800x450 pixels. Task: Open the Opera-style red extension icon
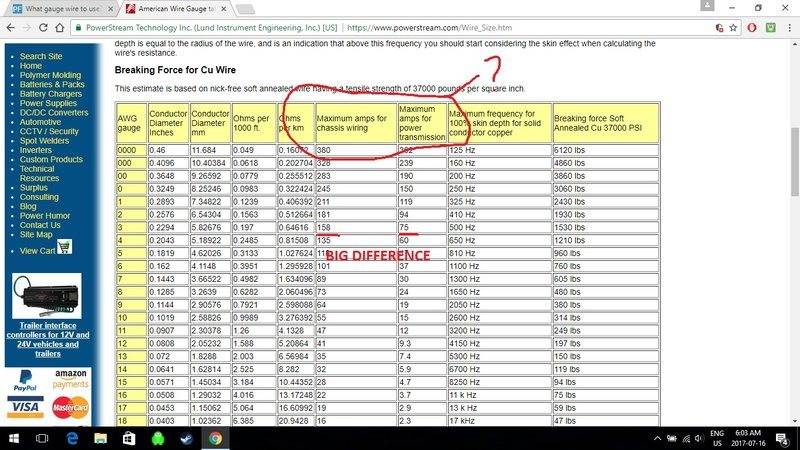(x=752, y=28)
